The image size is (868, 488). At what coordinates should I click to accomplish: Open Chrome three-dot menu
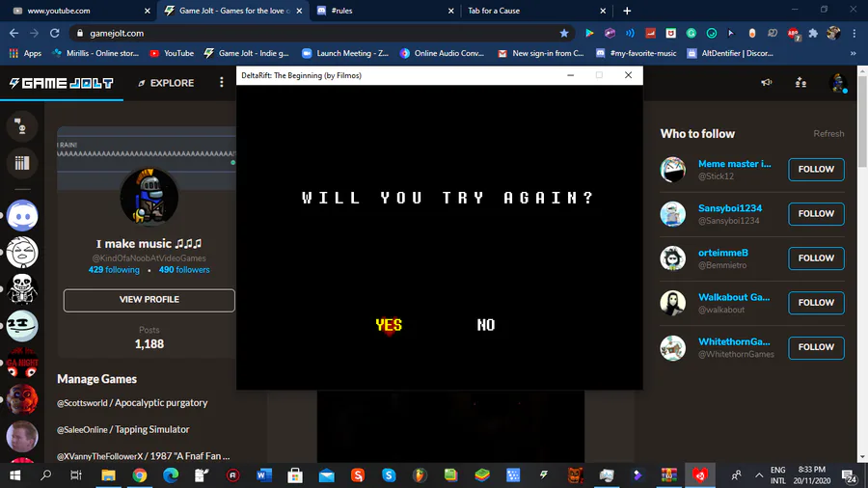click(855, 33)
